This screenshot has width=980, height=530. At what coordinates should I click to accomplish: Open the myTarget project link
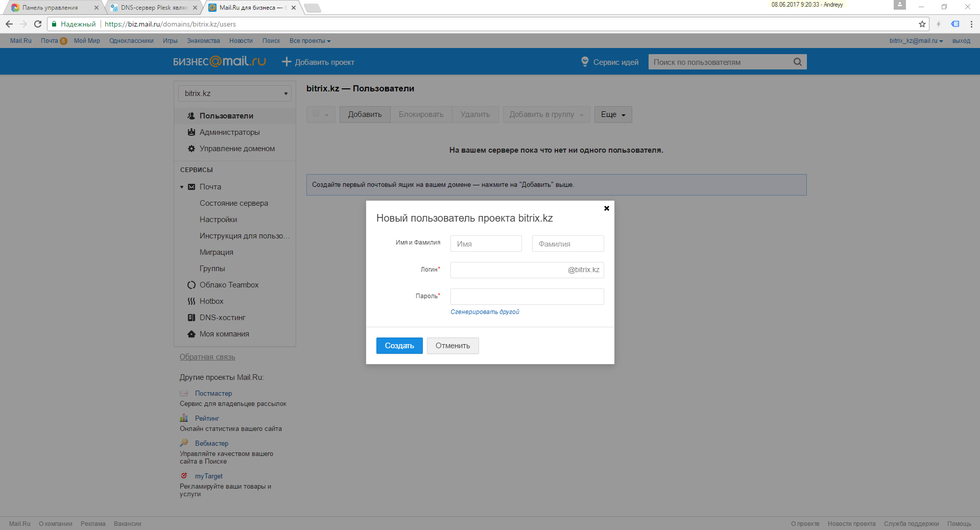(208, 476)
